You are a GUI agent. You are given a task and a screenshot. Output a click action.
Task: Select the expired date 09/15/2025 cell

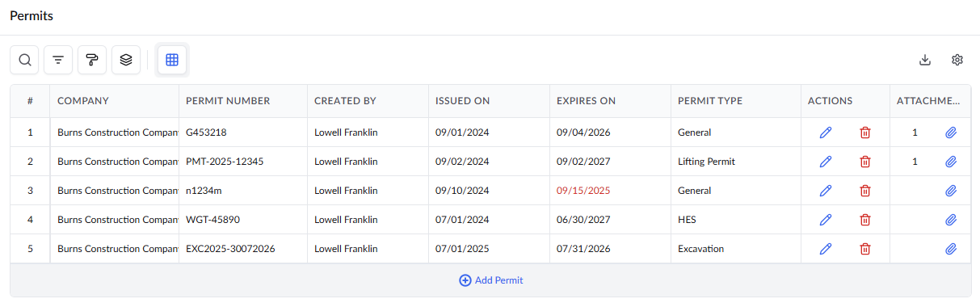point(583,191)
